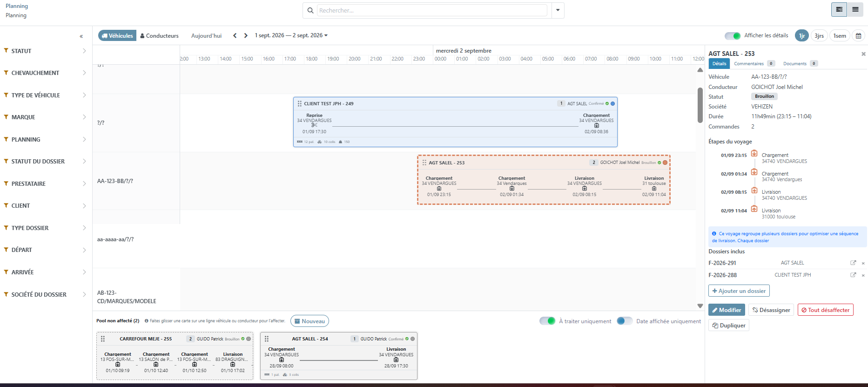Screen dimensions: 868x387
Task: Expand the PRESTATAIRE filter
Action: click(x=45, y=183)
